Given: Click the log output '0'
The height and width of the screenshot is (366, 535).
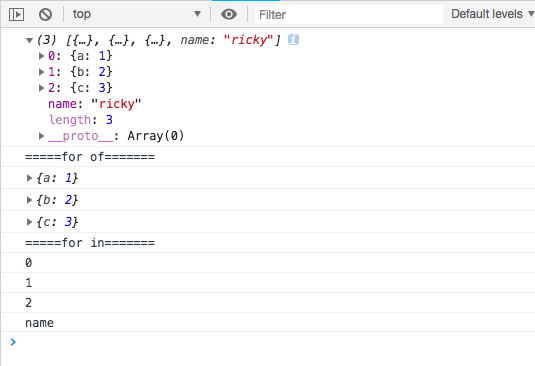Looking at the screenshot, I should click(x=29, y=263).
